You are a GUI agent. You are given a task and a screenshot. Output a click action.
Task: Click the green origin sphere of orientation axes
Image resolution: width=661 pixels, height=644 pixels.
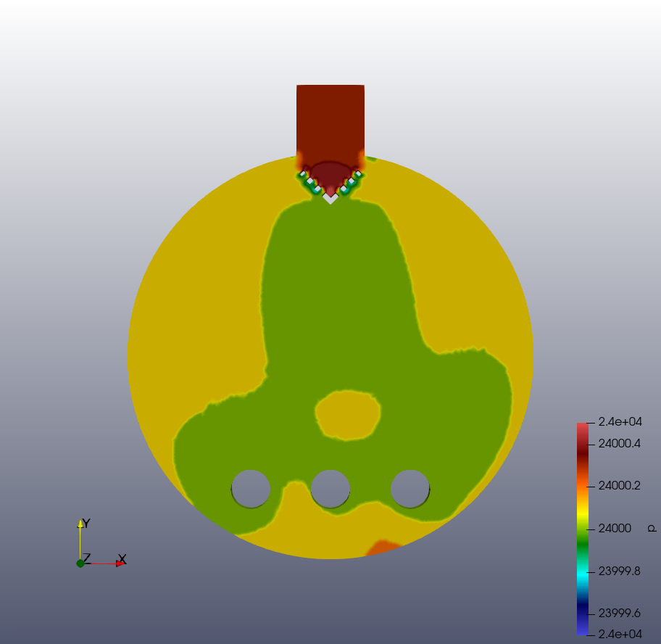click(80, 563)
